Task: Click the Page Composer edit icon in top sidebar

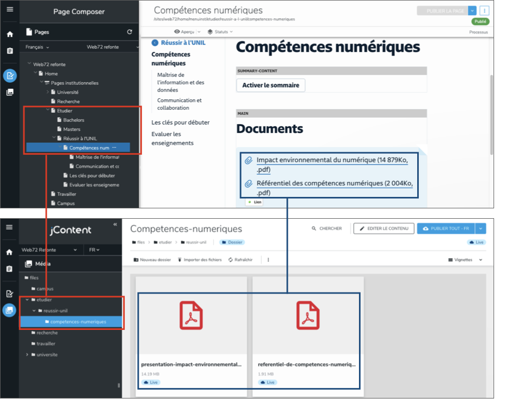Action: point(10,76)
